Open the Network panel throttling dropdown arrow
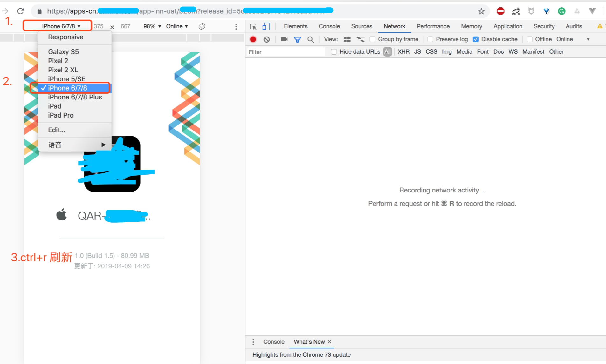 588,39
